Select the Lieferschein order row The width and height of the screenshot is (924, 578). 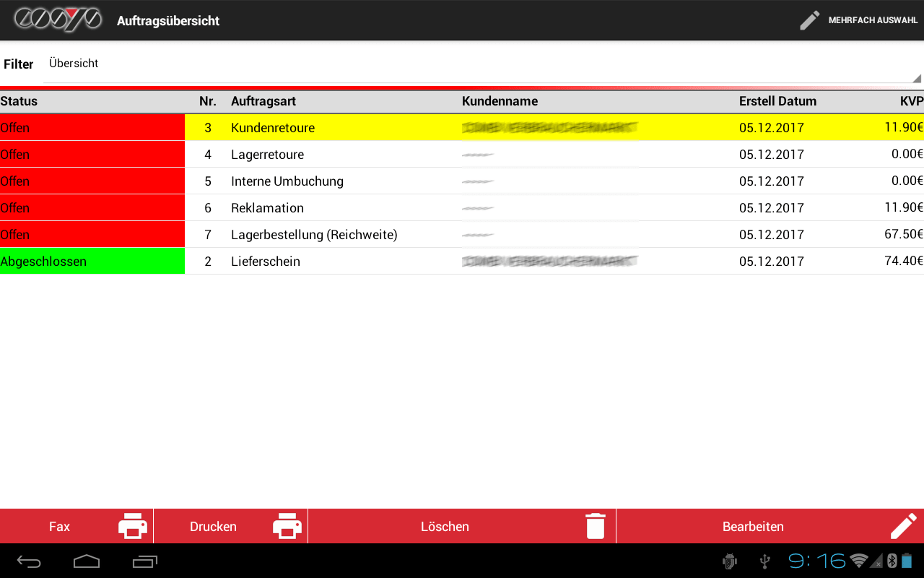[x=462, y=262]
